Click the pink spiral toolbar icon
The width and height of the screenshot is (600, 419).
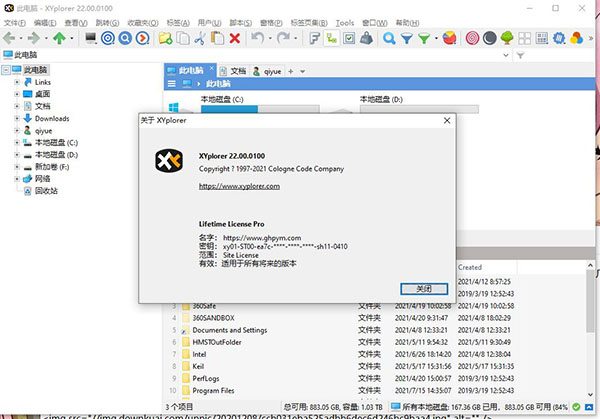472,38
